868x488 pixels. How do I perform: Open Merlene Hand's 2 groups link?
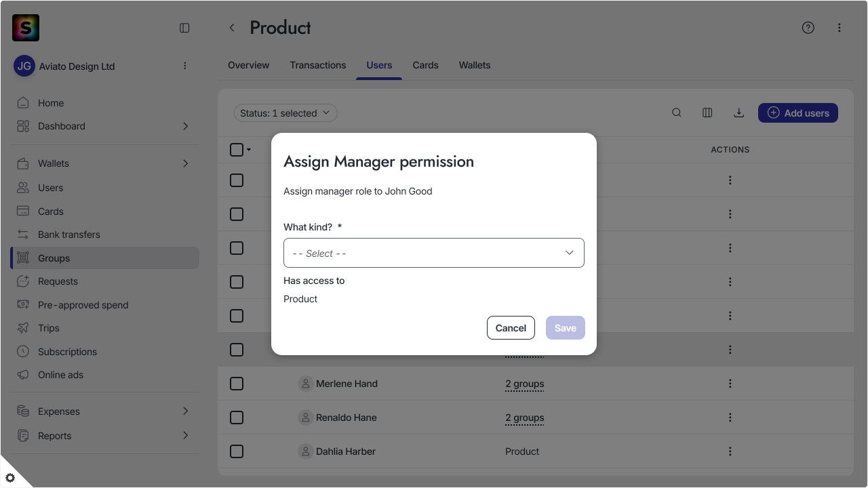(x=525, y=384)
